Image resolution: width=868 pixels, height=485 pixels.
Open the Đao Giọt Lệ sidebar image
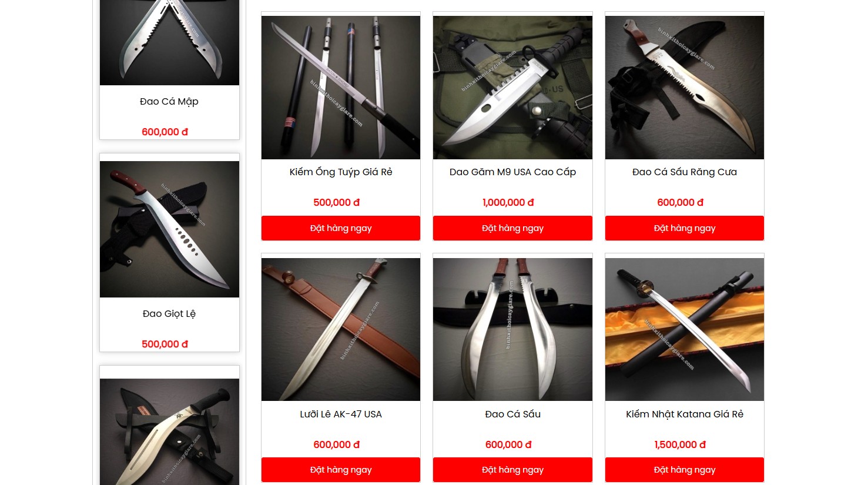point(169,229)
